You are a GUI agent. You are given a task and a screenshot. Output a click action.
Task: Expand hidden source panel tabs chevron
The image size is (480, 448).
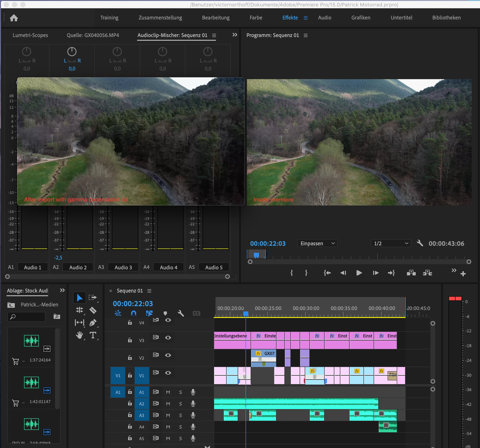click(x=235, y=35)
